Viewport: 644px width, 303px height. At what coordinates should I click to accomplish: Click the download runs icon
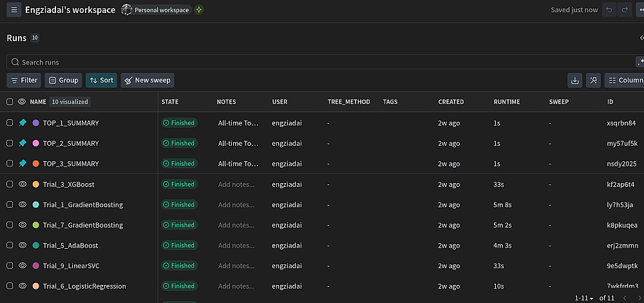[x=575, y=81]
